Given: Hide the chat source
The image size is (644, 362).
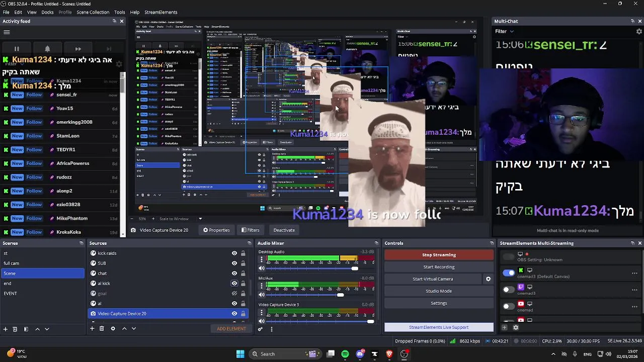Looking at the screenshot, I should [234, 274].
